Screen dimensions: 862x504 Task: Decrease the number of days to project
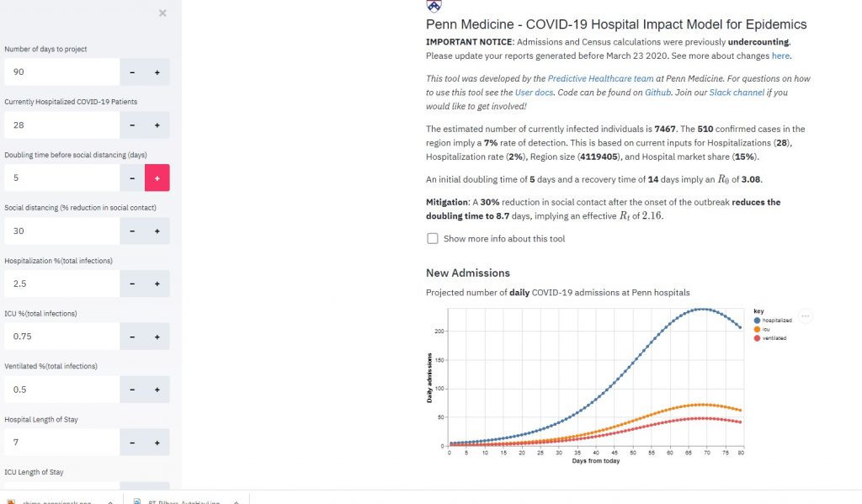pyautogui.click(x=132, y=72)
